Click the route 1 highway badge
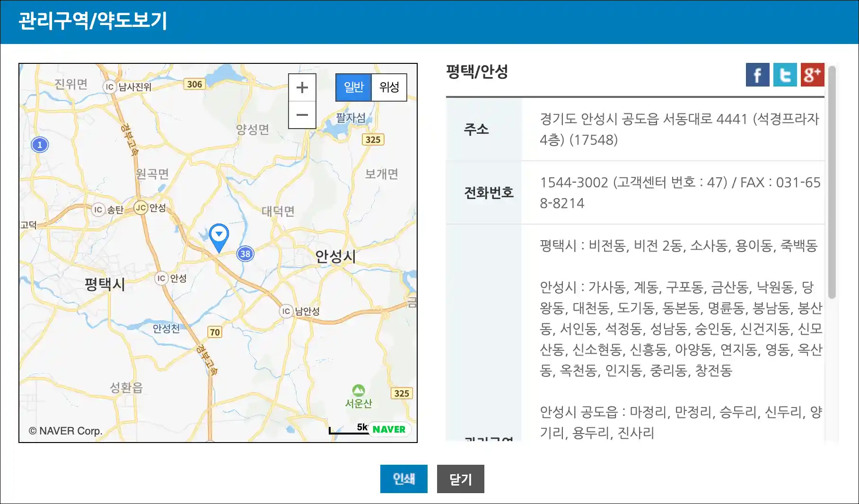Screen dimensions: 859x504 (x=40, y=145)
